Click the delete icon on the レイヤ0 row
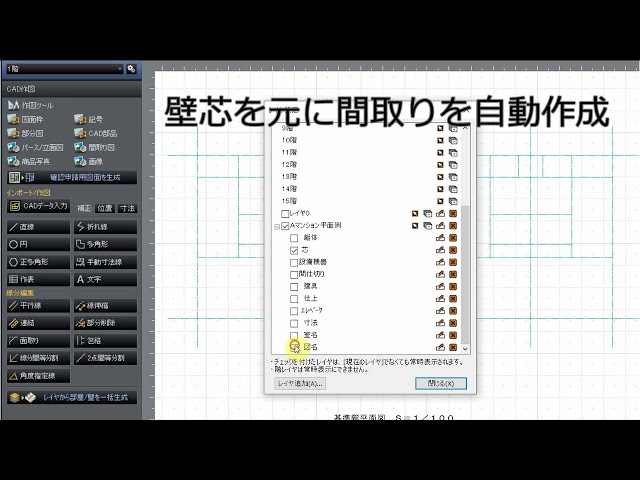This screenshot has height=480, width=640. [453, 213]
